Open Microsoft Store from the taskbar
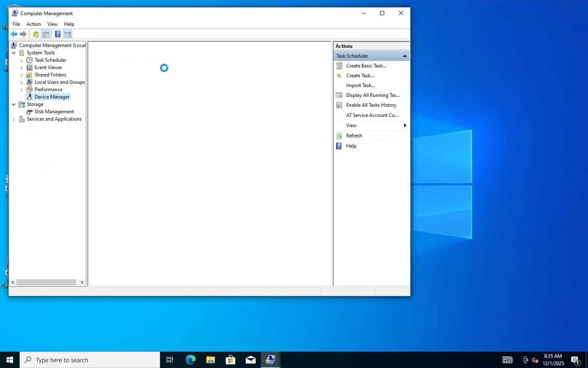Screen dimensions: 588x368 pos(230,360)
